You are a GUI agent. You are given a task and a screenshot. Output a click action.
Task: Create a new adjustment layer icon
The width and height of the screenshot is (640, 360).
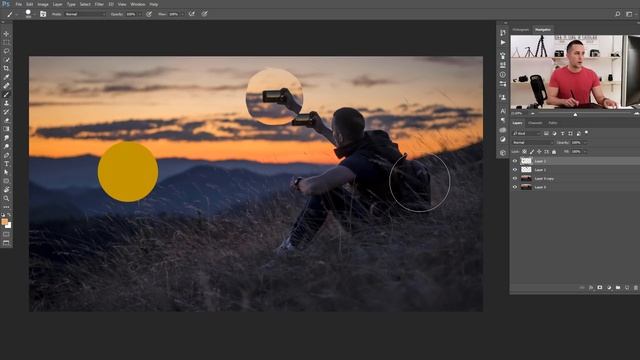point(609,287)
